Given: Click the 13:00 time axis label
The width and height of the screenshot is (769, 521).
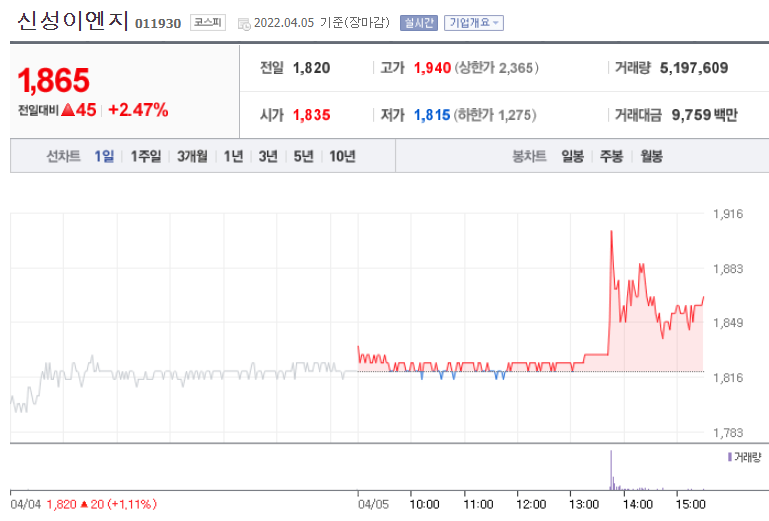Looking at the screenshot, I should (x=584, y=504).
